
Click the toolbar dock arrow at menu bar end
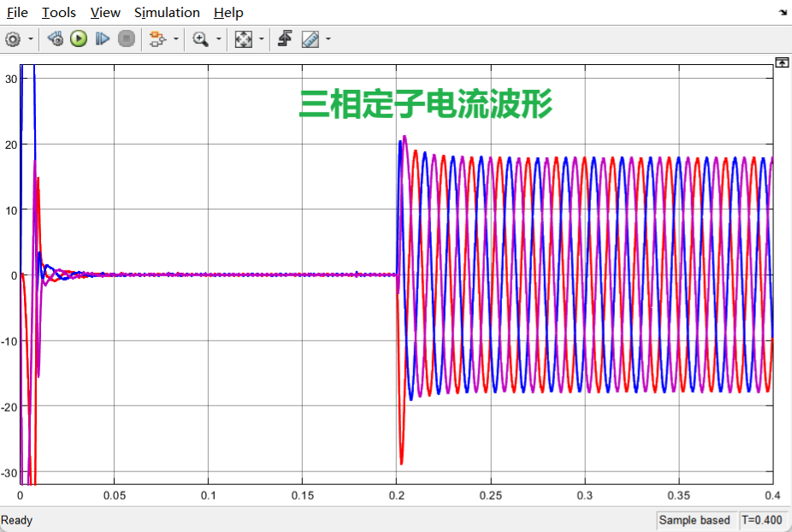coord(783,13)
